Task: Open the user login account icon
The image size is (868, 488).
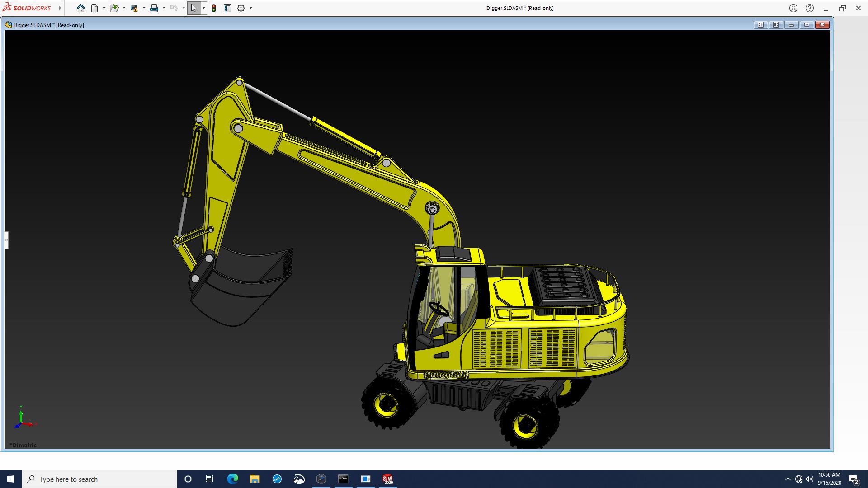Action: point(793,8)
